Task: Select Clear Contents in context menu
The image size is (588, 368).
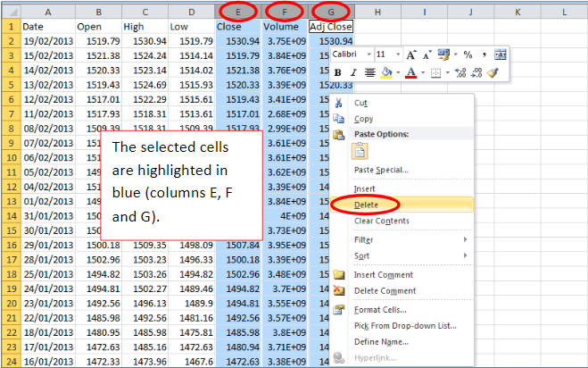Action: 381,221
